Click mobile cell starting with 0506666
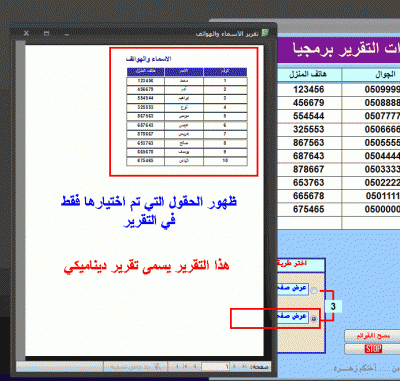400x381 pixels. click(x=371, y=129)
